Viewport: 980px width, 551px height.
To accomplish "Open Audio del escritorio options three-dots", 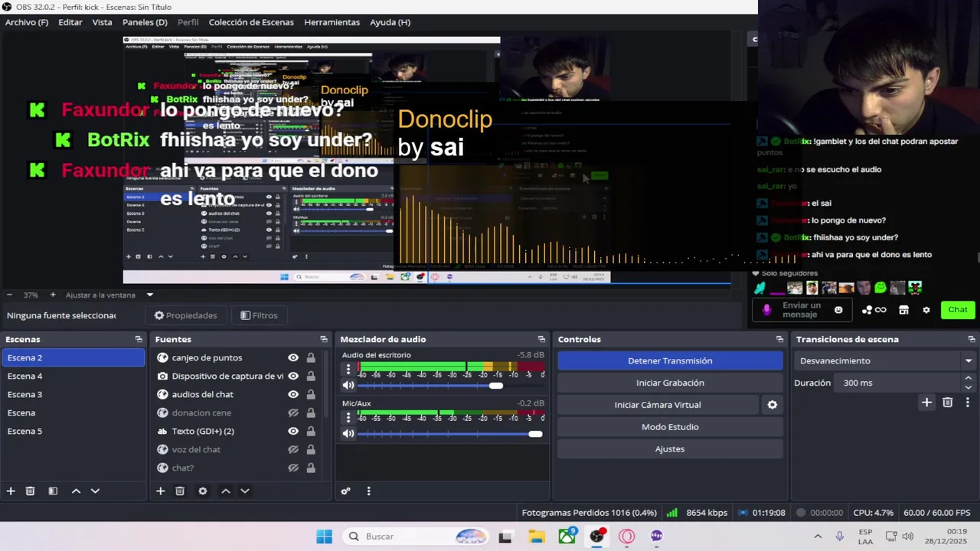I will pos(348,370).
